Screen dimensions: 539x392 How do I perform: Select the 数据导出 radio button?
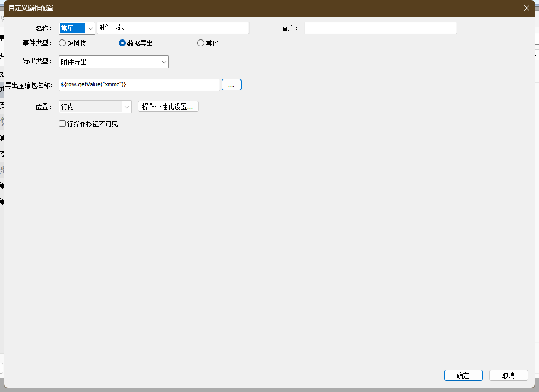pyautogui.click(x=122, y=43)
